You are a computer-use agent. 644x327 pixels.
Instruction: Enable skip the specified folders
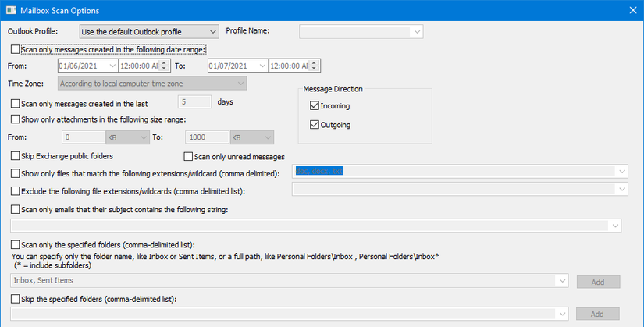(x=15, y=299)
